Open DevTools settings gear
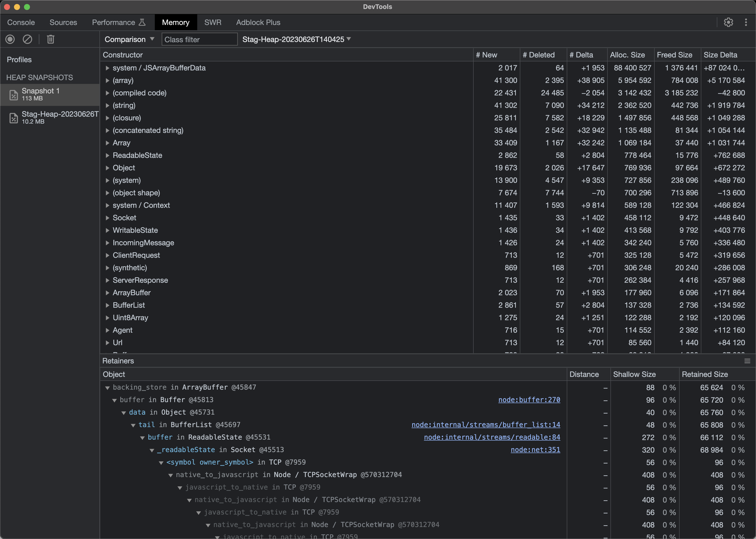 click(729, 22)
